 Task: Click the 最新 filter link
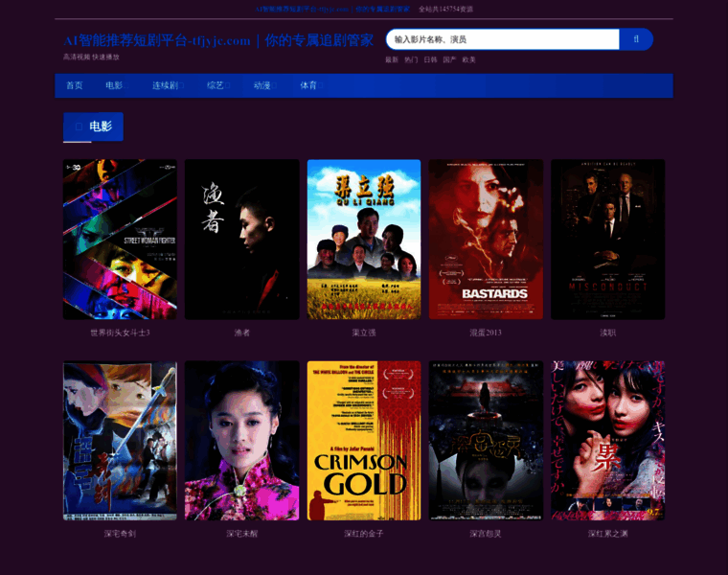[392, 60]
